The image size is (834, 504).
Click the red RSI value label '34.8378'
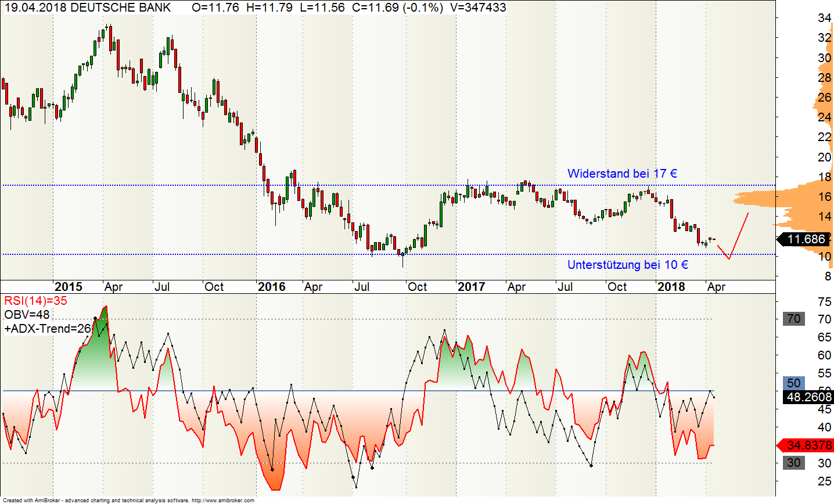click(x=804, y=445)
